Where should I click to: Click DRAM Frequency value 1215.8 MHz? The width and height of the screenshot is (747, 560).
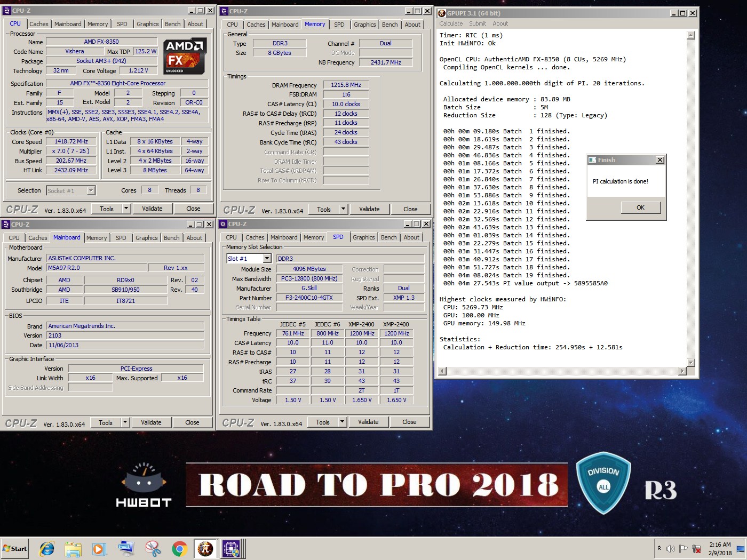(346, 85)
